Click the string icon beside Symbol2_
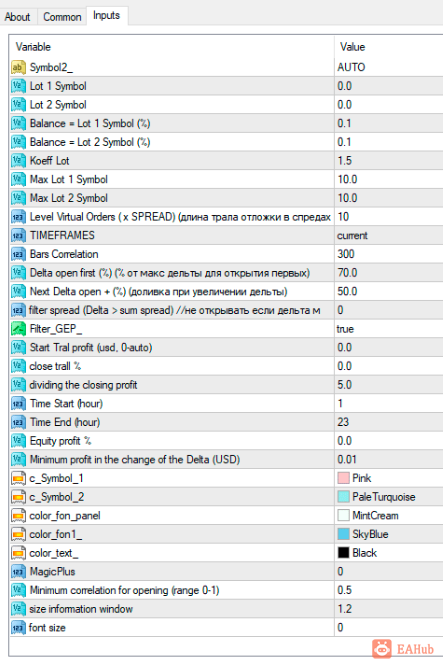Image resolution: width=443 pixels, height=664 pixels. 18,67
